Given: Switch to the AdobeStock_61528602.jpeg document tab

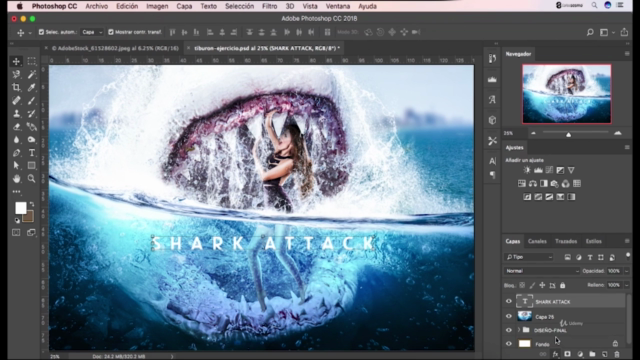Looking at the screenshot, I should pos(115,48).
